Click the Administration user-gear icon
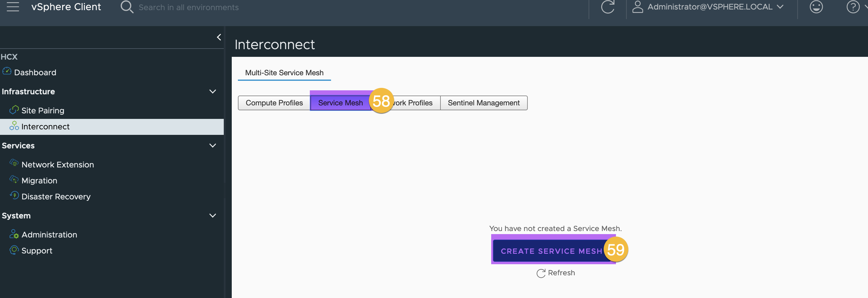This screenshot has width=868, height=298. 14,234
